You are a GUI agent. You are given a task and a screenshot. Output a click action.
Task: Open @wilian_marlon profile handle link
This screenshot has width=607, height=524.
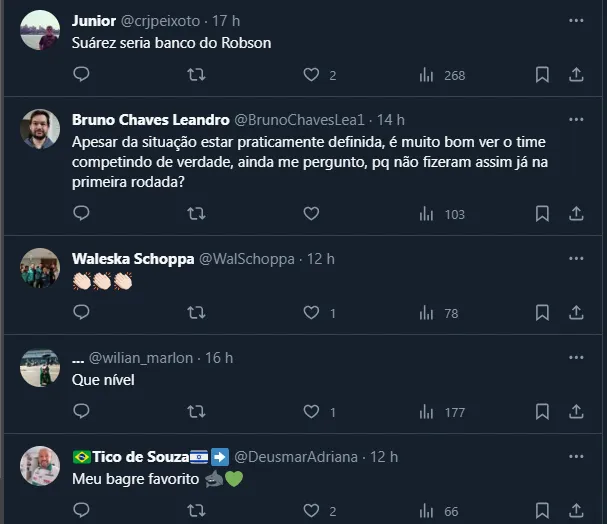(141, 357)
